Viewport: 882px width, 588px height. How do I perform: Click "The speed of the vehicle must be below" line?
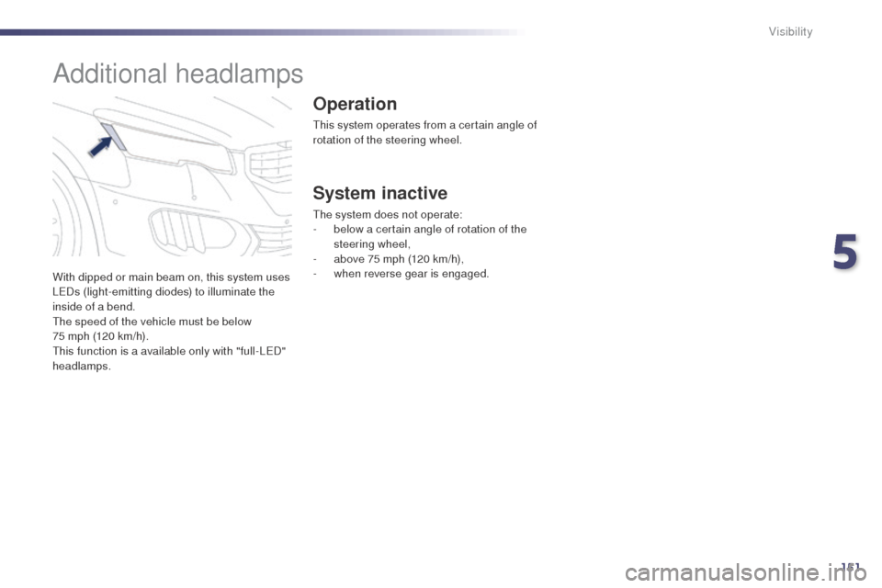152,322
